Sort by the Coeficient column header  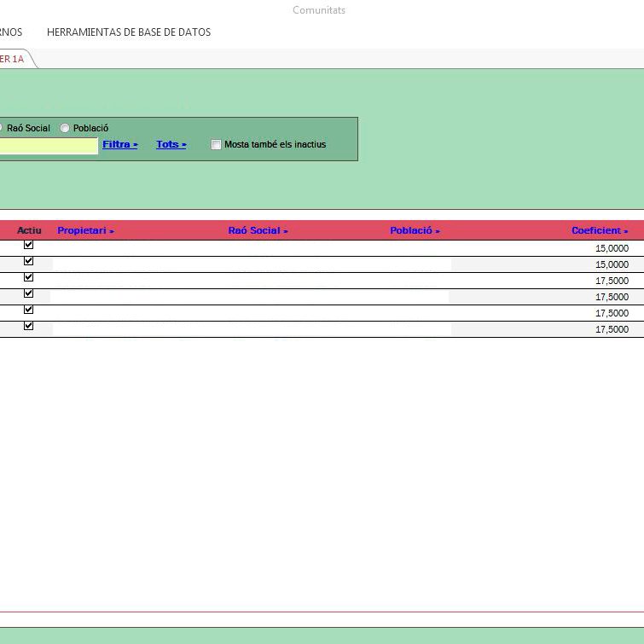pos(600,230)
